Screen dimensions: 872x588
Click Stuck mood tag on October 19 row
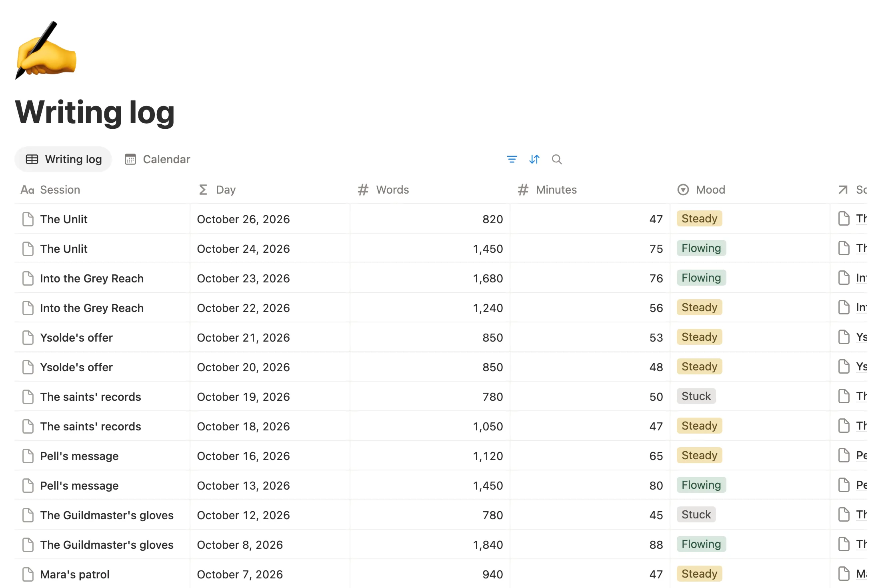click(696, 396)
